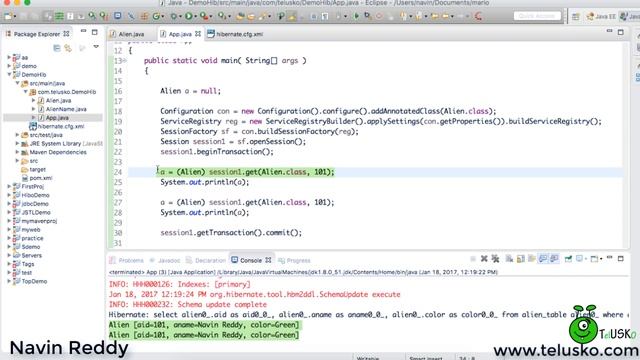Expand Alien.java in Package Explorer
640x360 pixels.
[33, 100]
